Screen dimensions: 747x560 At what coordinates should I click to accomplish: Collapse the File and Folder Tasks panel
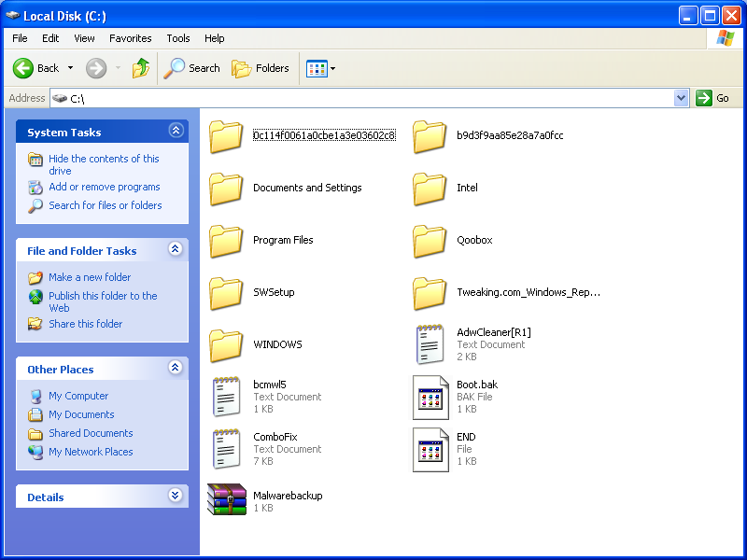pos(176,250)
